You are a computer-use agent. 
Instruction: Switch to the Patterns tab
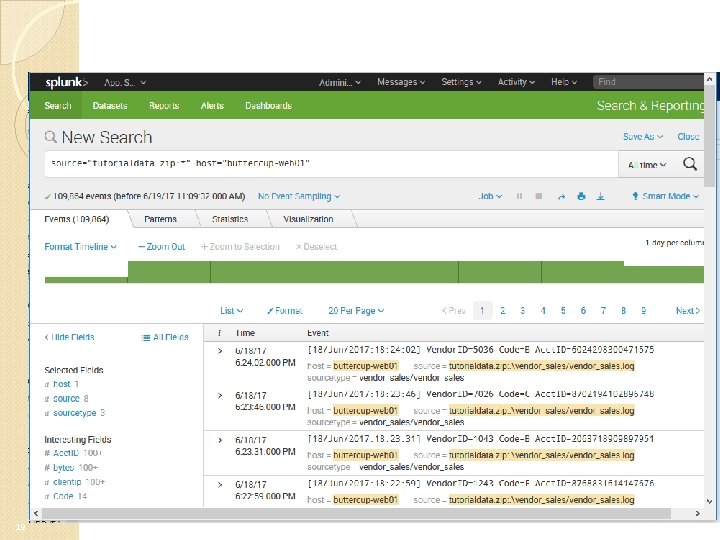[x=160, y=219]
